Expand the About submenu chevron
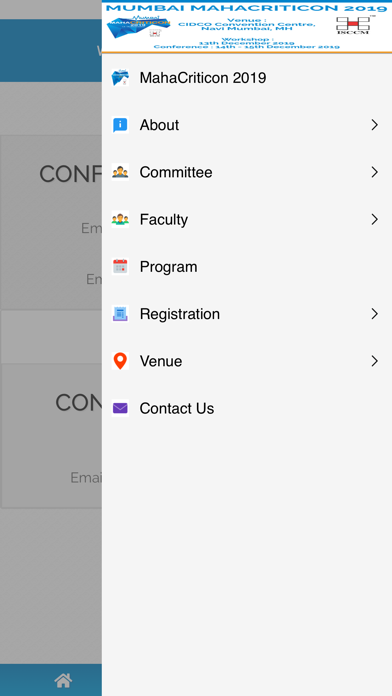This screenshot has height=696, width=392. click(x=375, y=125)
